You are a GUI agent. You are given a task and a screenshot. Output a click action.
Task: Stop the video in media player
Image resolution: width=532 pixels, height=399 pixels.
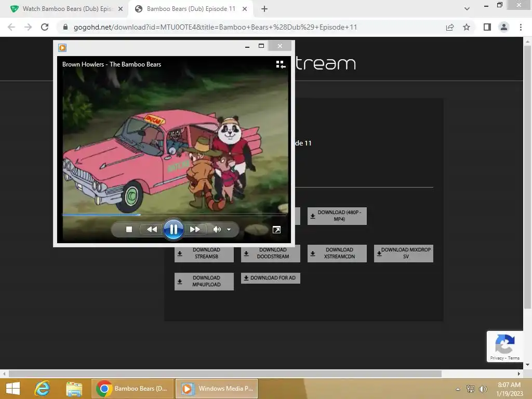129,230
